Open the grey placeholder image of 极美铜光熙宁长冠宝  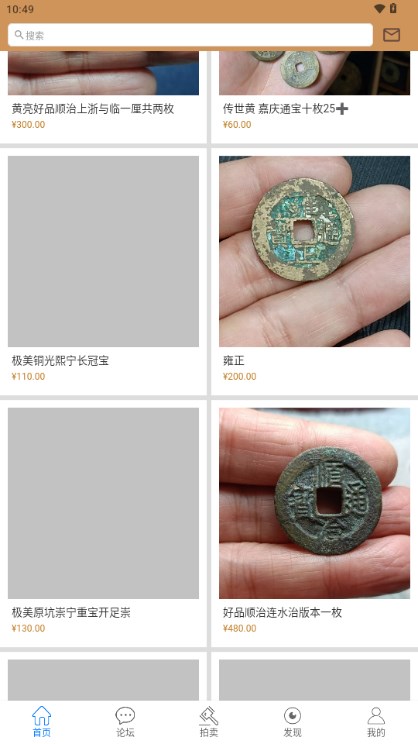pyautogui.click(x=103, y=251)
